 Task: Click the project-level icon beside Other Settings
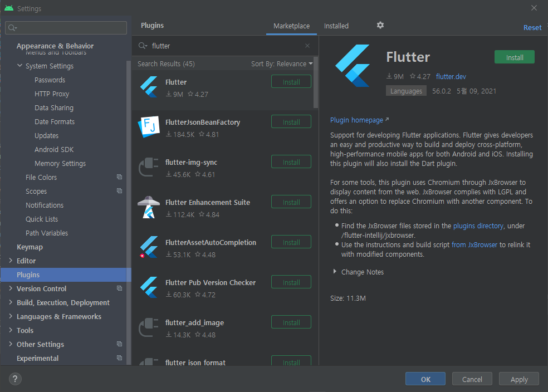(120, 344)
